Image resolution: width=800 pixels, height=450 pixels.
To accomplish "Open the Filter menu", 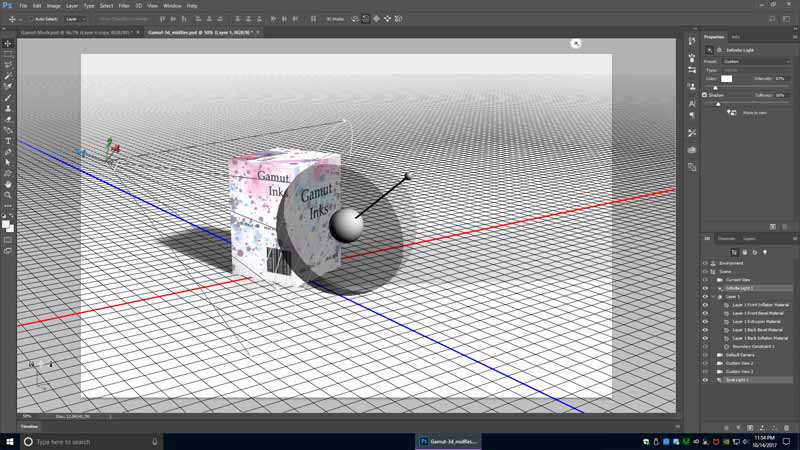I will pyautogui.click(x=124, y=6).
